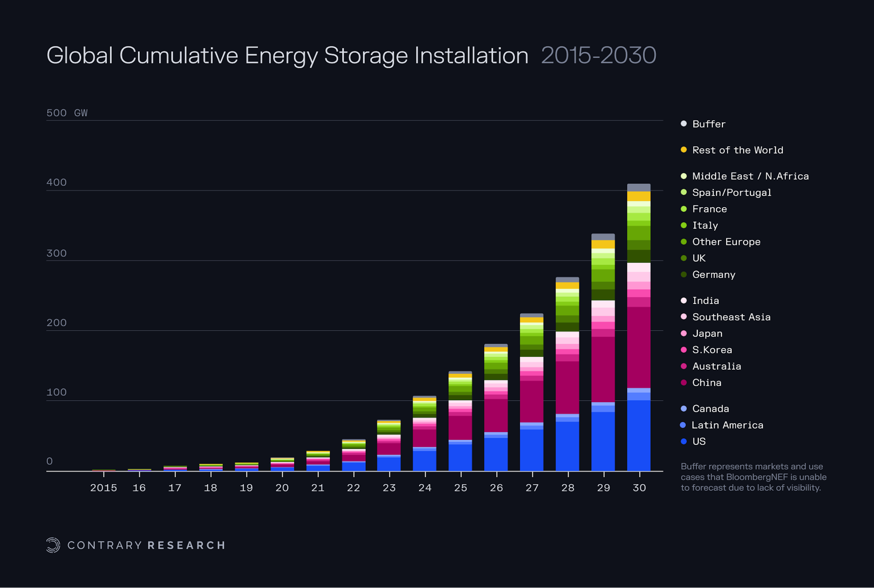Screen dimensions: 874x588
Task: Click the Contrary Research spiral logo icon
Action: (53, 545)
